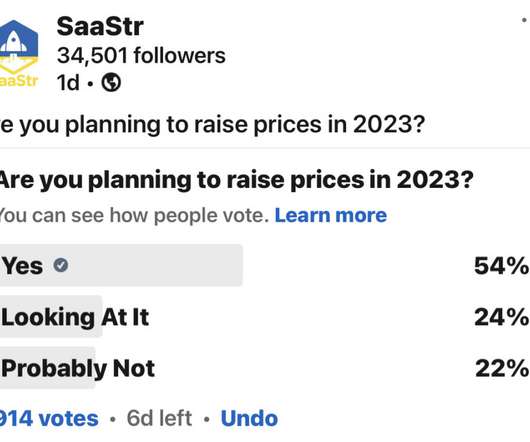Click the SaaStr rocket logo avatar
Viewport: 530px width, 442px height.
click(x=19, y=53)
